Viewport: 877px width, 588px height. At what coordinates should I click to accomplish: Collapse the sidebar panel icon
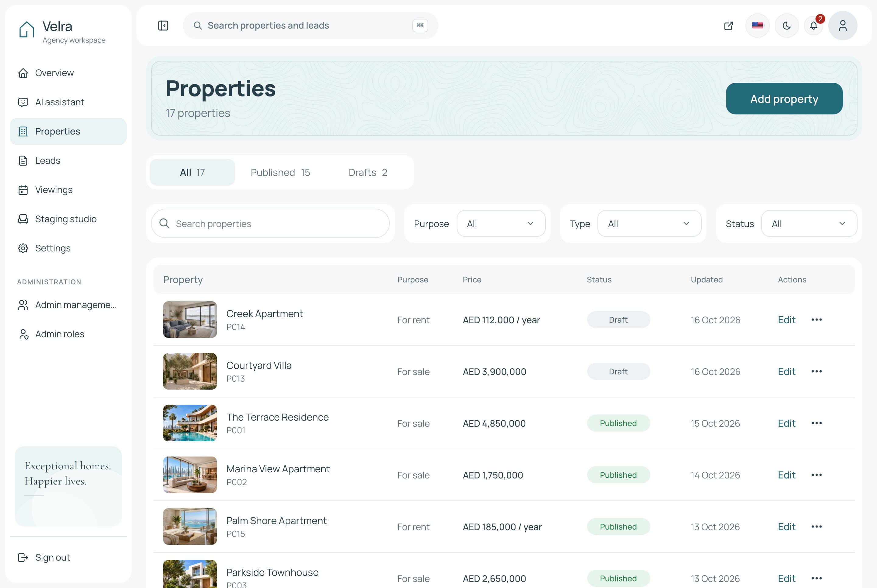163,26
